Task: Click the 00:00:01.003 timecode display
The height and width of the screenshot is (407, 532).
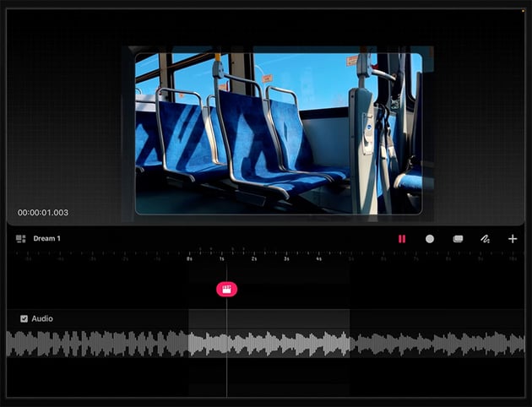Action: [x=43, y=213]
